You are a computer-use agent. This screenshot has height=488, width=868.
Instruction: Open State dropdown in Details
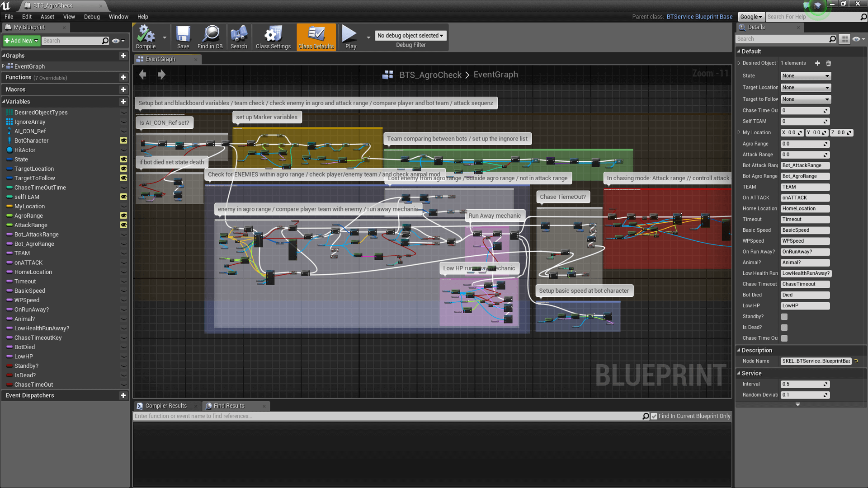coord(806,76)
